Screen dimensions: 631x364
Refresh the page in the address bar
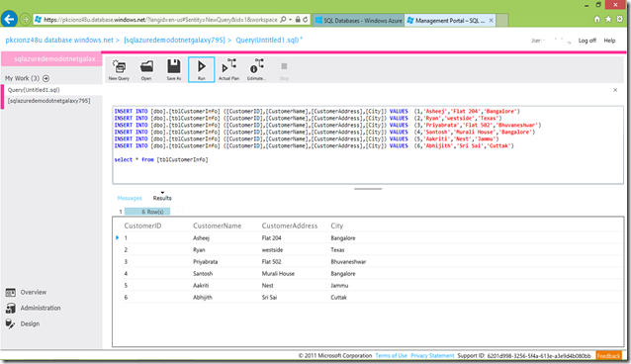point(306,20)
